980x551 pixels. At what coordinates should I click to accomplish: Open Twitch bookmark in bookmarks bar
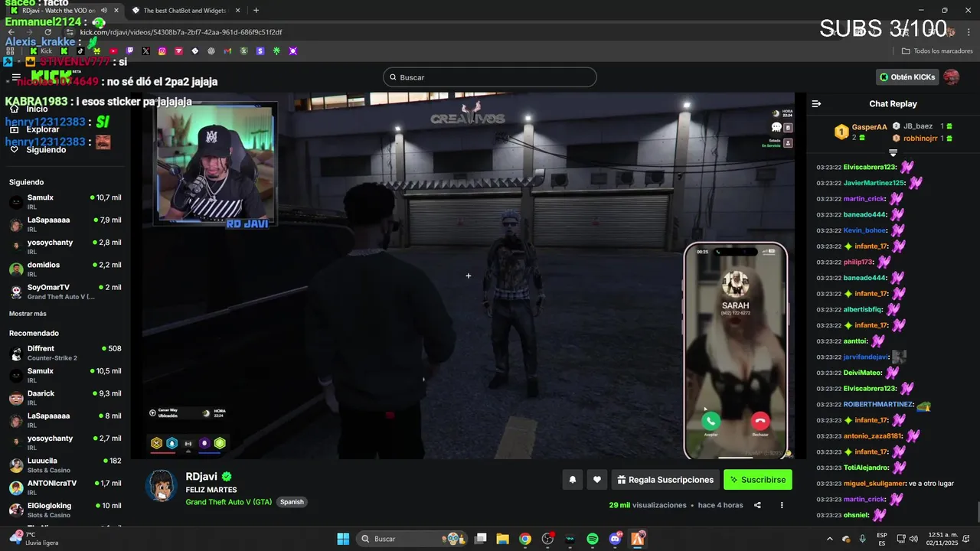tap(129, 51)
